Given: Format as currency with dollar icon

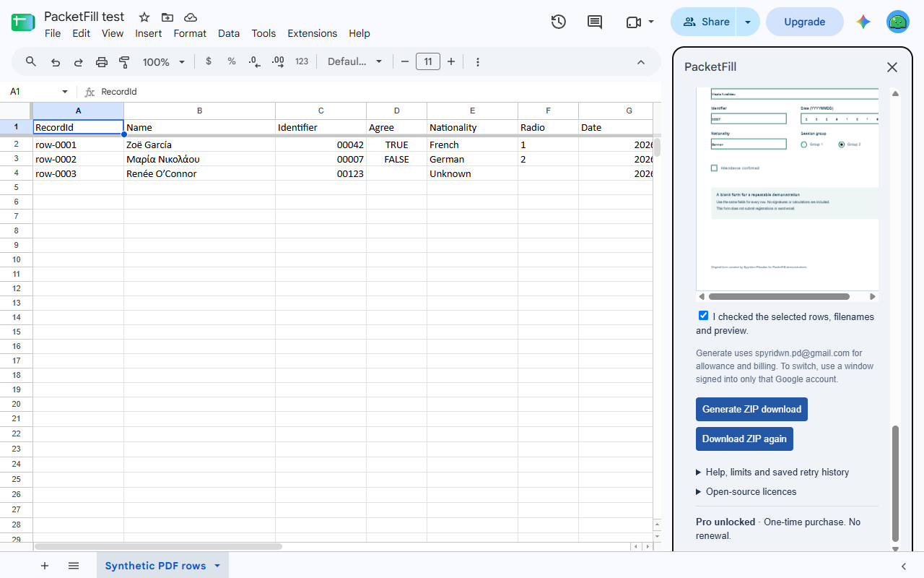Looking at the screenshot, I should click(x=209, y=61).
